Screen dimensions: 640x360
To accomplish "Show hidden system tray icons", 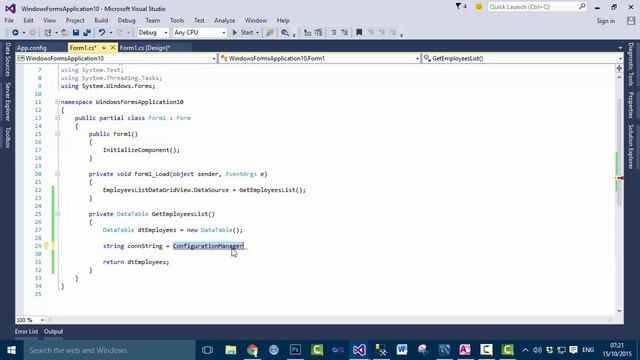I will pos(525,350).
